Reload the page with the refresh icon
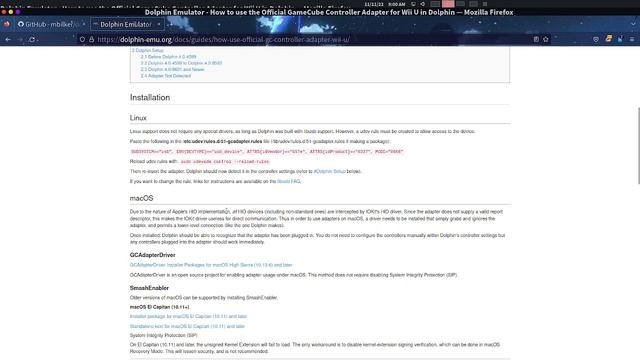Viewport: 640px width, 360px height. pos(32,40)
